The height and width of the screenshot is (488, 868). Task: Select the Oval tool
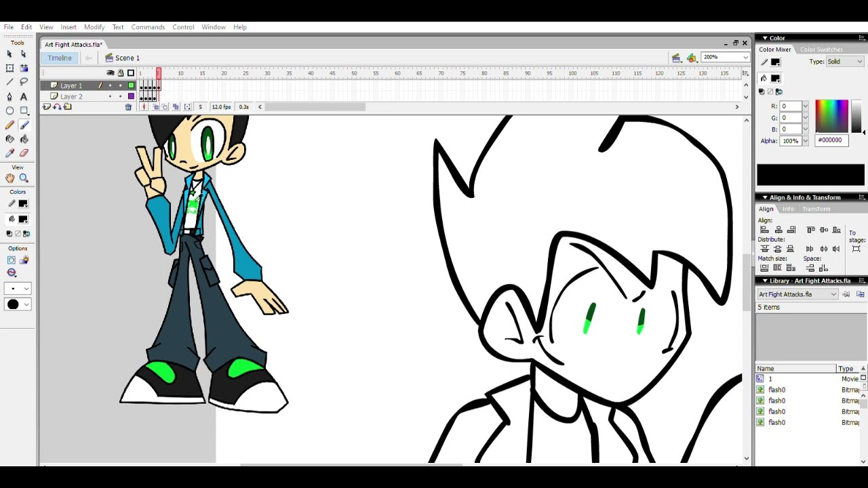pyautogui.click(x=9, y=110)
